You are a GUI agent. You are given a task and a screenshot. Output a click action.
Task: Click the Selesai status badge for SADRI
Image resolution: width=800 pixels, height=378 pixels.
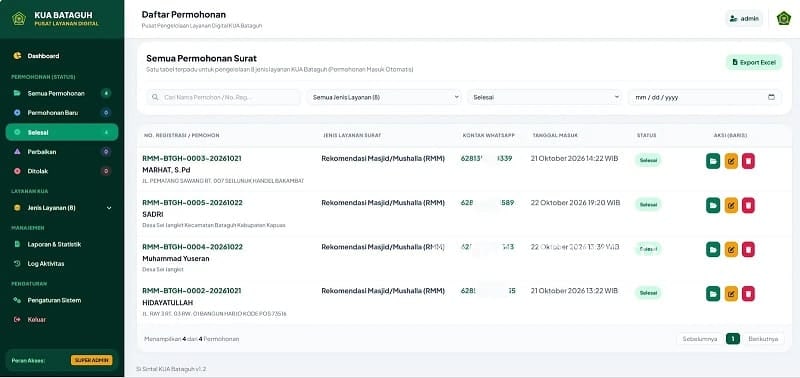point(648,205)
